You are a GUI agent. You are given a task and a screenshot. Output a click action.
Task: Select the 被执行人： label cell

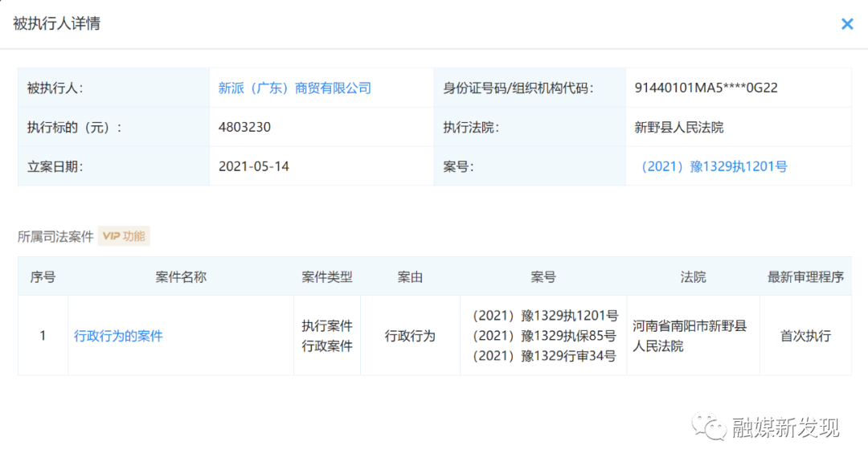coord(113,88)
